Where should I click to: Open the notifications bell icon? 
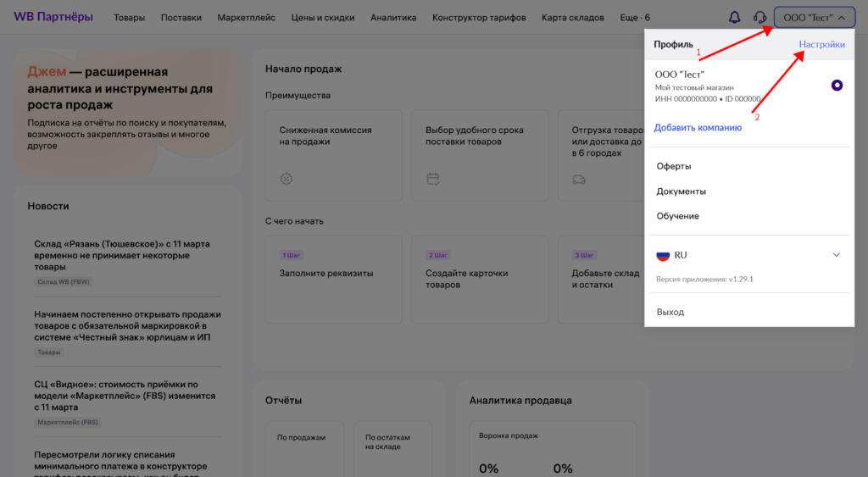click(734, 18)
